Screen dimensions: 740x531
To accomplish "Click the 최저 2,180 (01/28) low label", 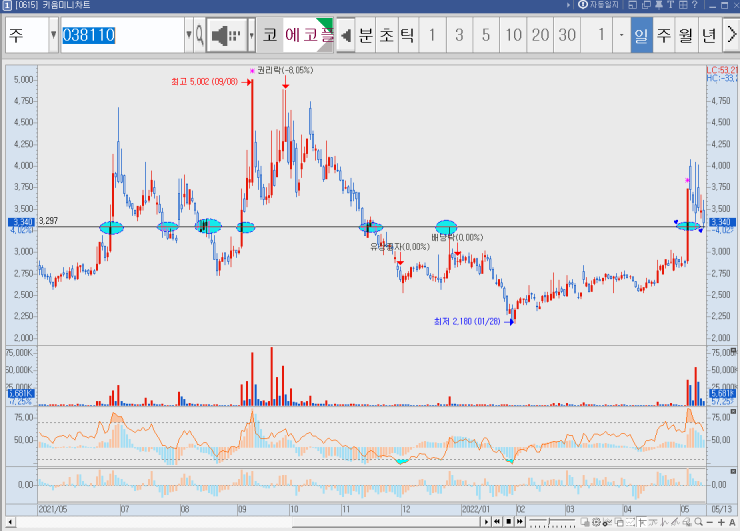I will click(x=467, y=321).
